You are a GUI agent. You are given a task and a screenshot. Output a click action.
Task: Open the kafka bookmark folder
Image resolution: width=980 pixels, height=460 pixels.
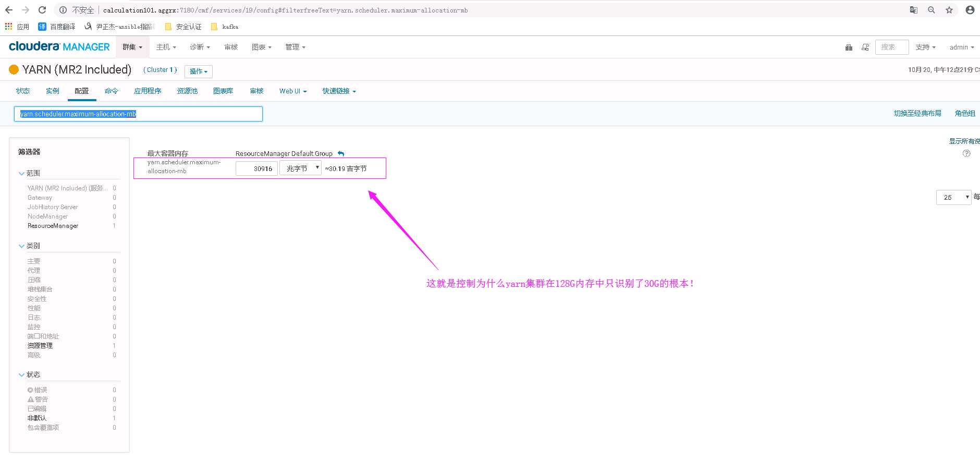click(x=225, y=27)
